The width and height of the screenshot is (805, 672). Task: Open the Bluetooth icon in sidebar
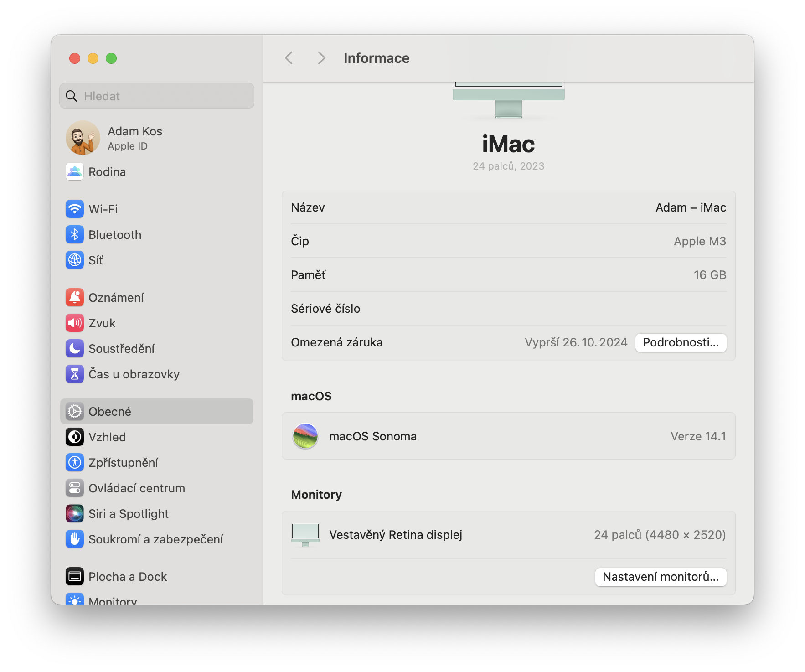[x=75, y=235]
